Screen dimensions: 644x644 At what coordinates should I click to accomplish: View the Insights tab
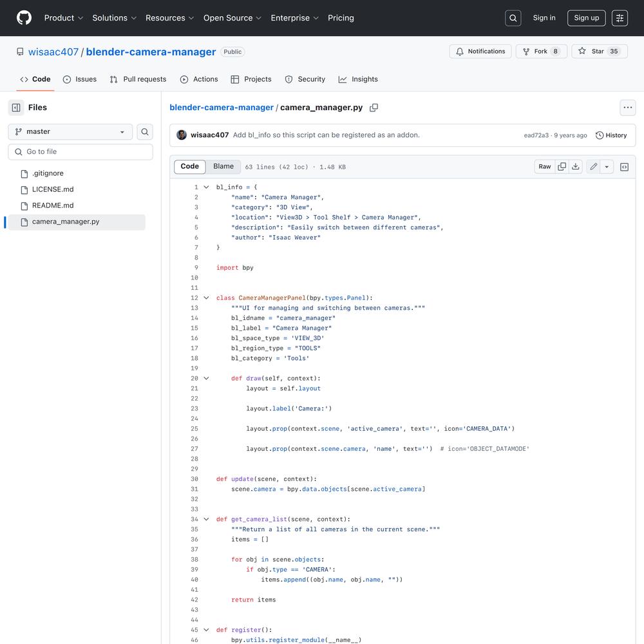[357, 79]
